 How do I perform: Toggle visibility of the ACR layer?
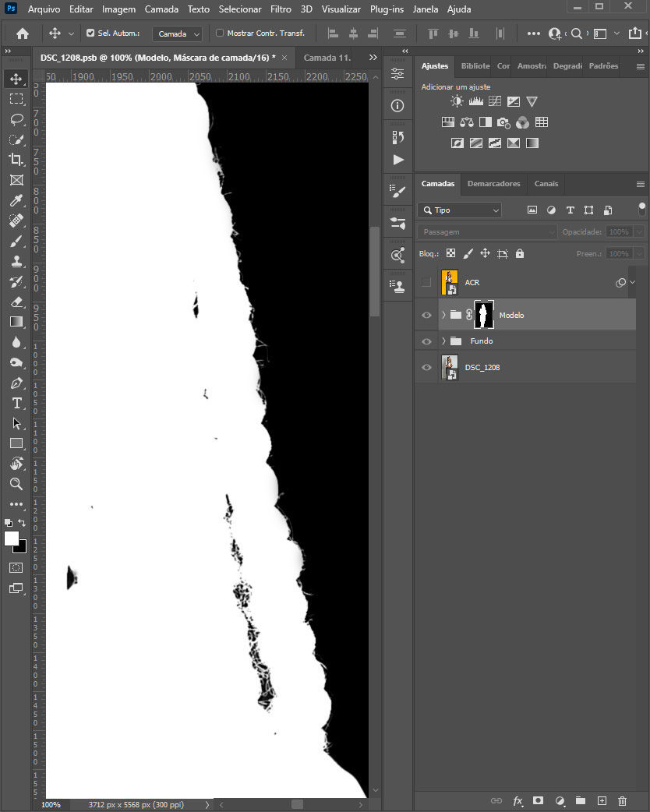[x=426, y=282]
